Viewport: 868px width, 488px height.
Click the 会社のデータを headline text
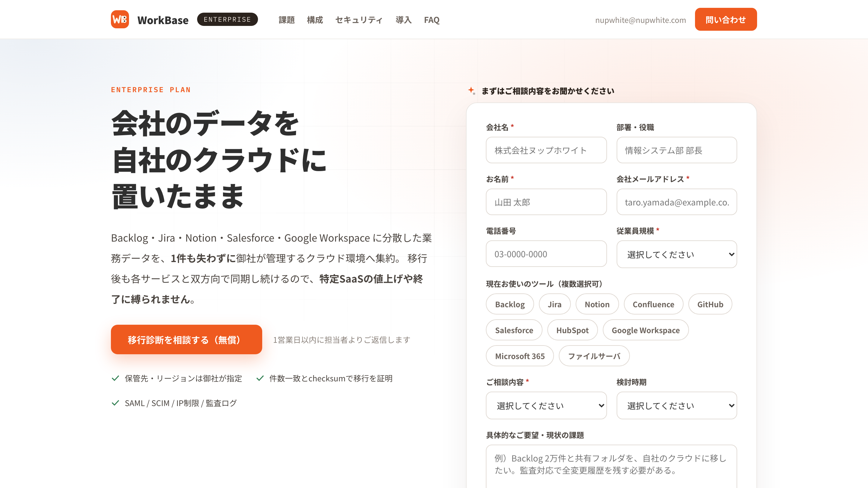click(205, 124)
